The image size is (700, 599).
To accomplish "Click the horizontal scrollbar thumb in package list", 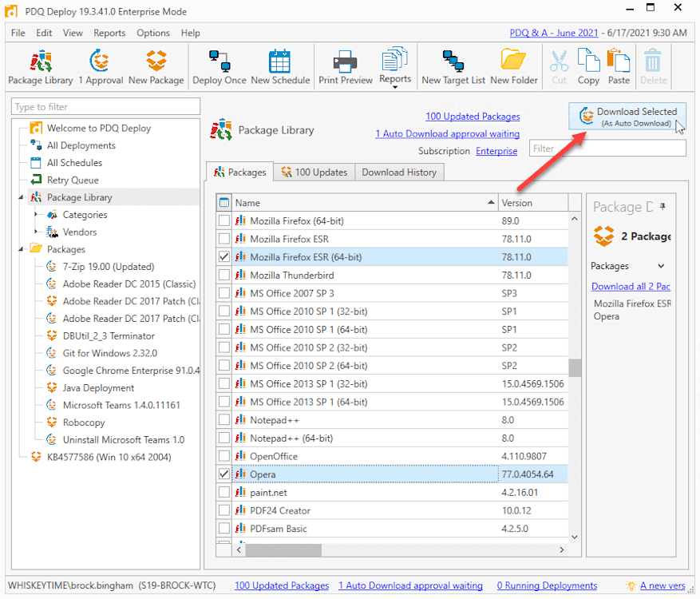I will pyautogui.click(x=283, y=549).
